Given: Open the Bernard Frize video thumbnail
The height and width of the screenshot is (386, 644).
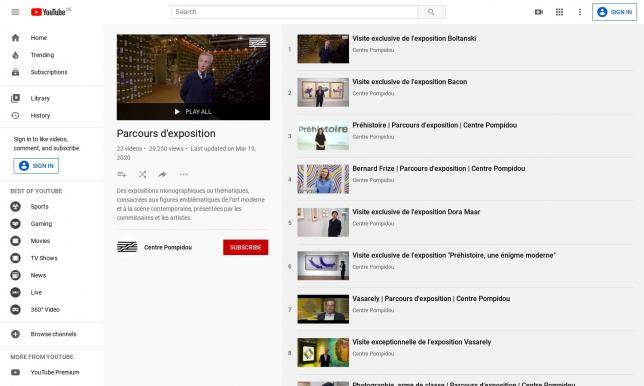Looking at the screenshot, I should [x=323, y=179].
